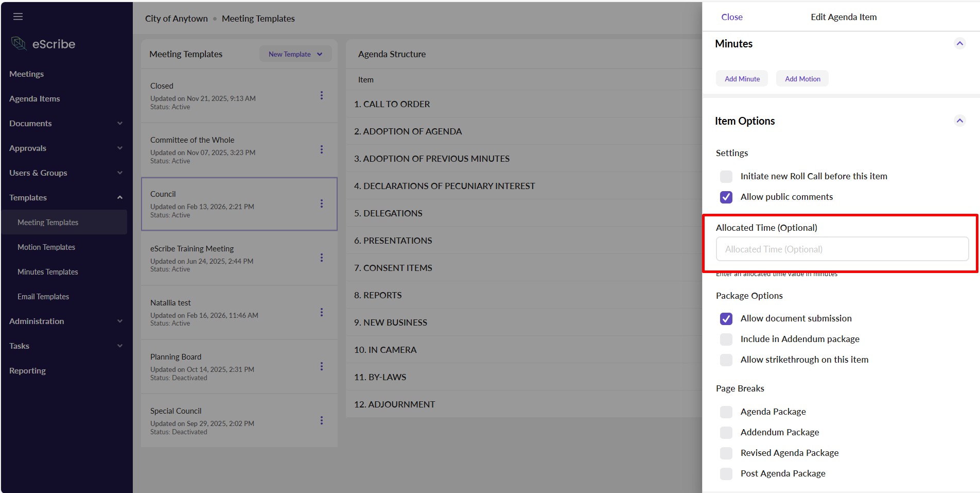The image size is (980, 493).
Task: Collapse the Minutes section
Action: click(x=959, y=44)
